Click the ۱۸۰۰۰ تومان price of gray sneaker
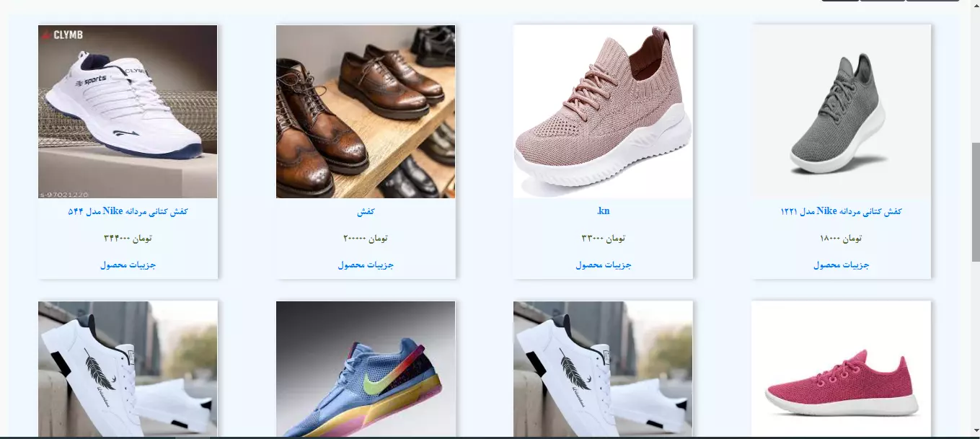This screenshot has width=980, height=439. click(x=841, y=238)
